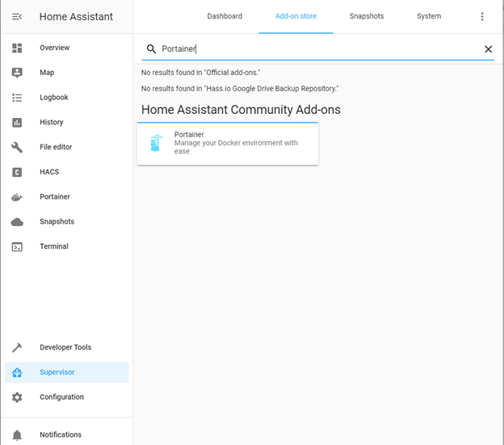Go to the System tab
This screenshot has width=504, height=445.
(429, 16)
